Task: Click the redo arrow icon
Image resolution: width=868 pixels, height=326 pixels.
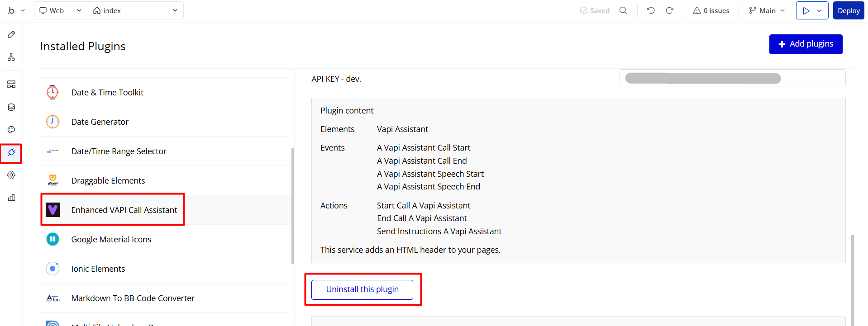Action: tap(669, 10)
